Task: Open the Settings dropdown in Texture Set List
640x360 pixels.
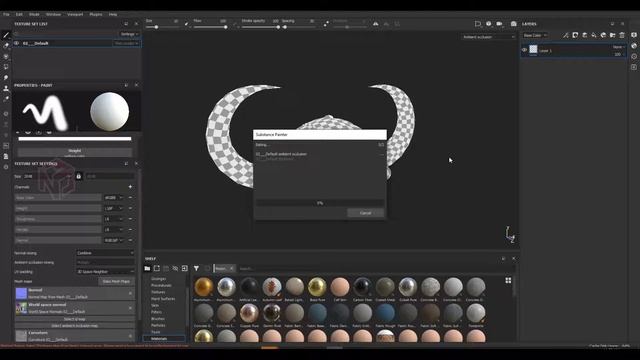Action: 129,34
